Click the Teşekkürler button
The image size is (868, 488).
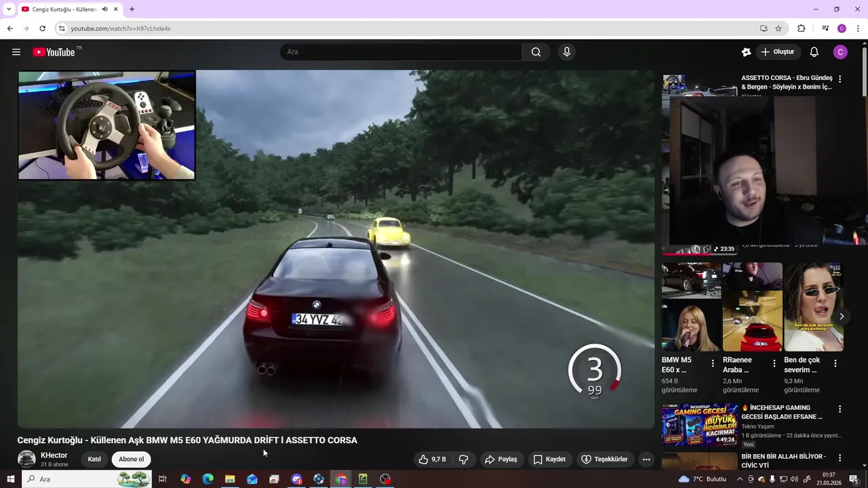click(x=604, y=460)
